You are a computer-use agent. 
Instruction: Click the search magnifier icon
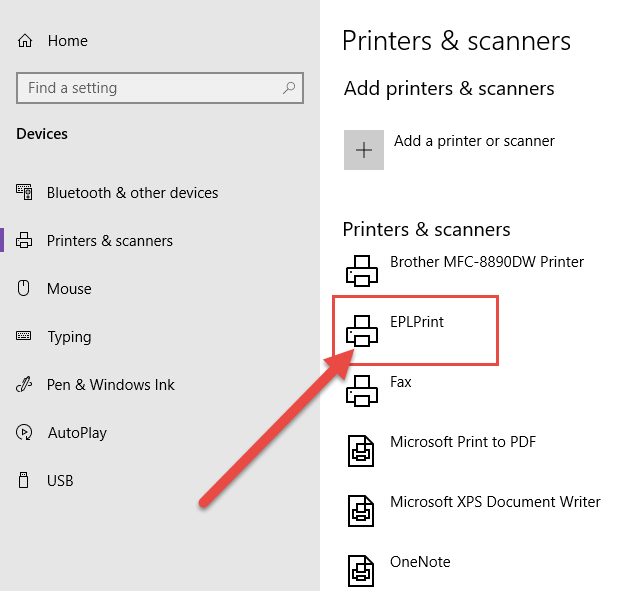(289, 88)
